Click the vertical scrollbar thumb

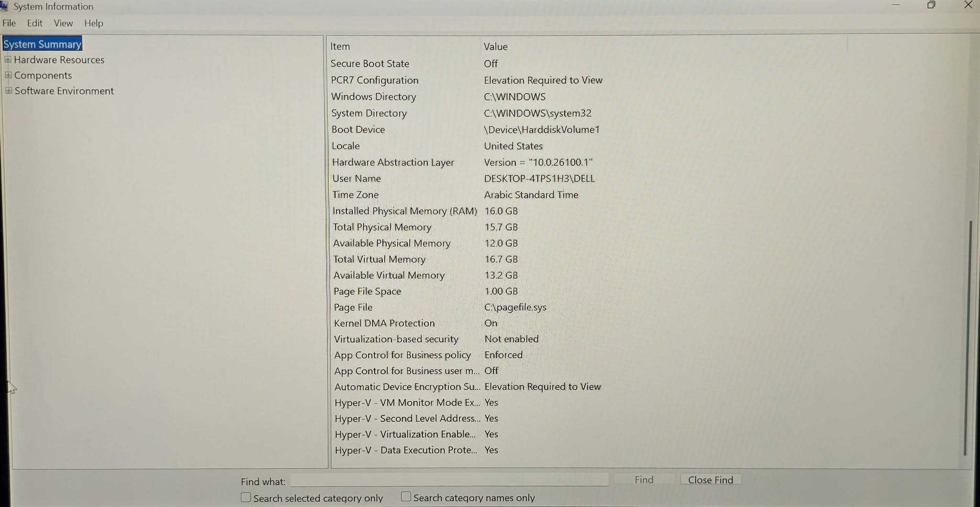(x=968, y=338)
